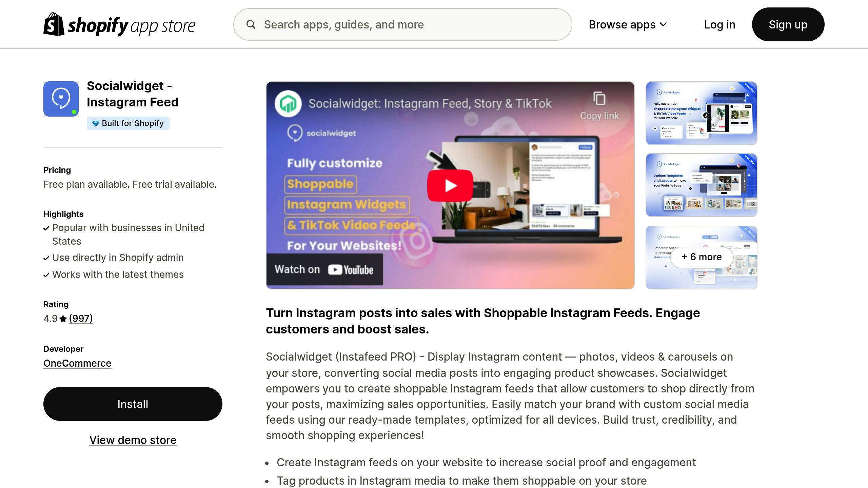Click the search magnifier icon
This screenshot has width=868, height=488.
pyautogui.click(x=251, y=24)
